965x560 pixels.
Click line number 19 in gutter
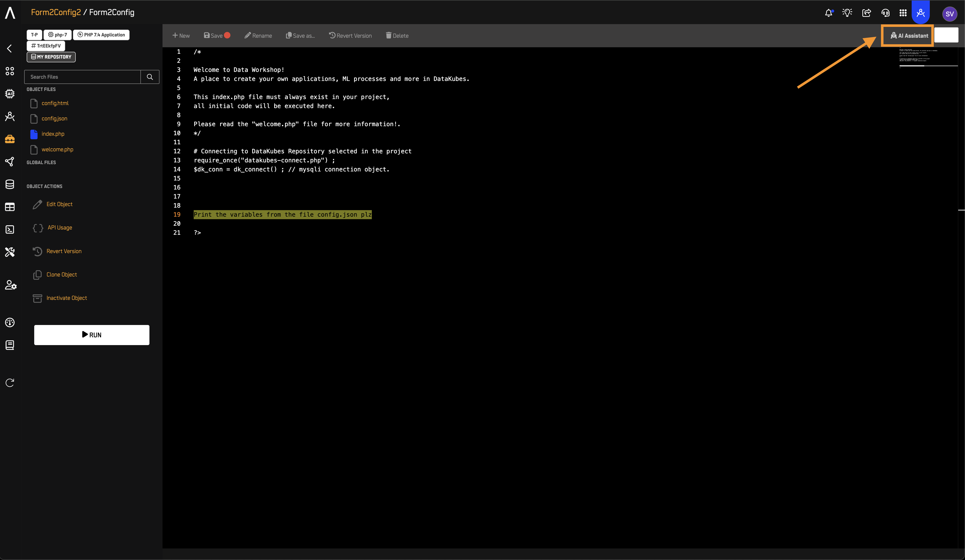point(177,215)
